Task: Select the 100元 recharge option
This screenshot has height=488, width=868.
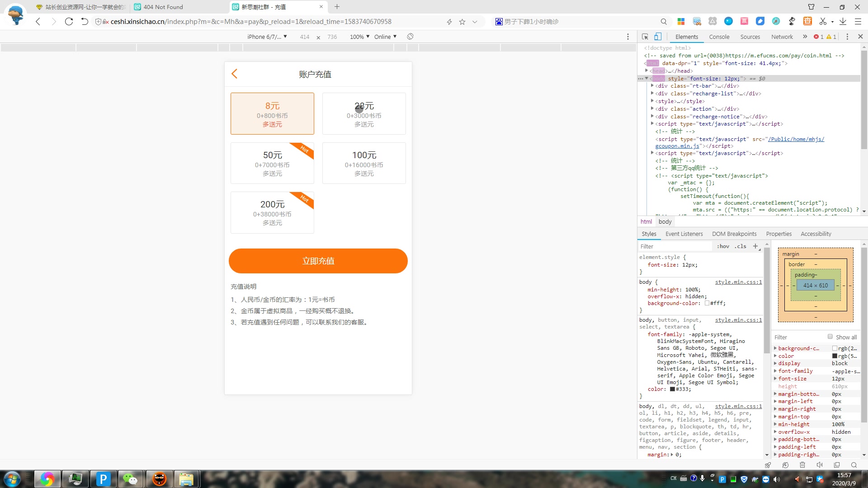Action: click(x=364, y=163)
